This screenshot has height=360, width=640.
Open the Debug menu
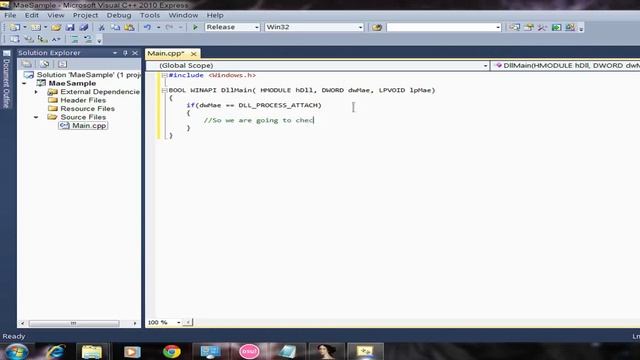119,15
